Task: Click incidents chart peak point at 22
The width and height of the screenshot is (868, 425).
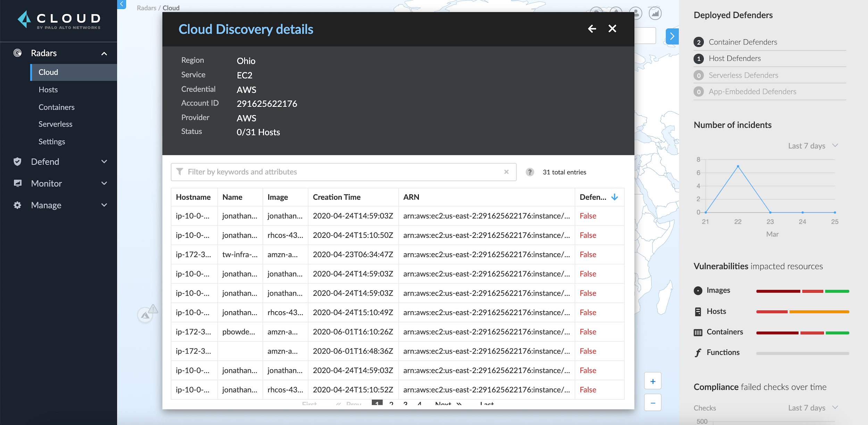Action: click(x=738, y=166)
